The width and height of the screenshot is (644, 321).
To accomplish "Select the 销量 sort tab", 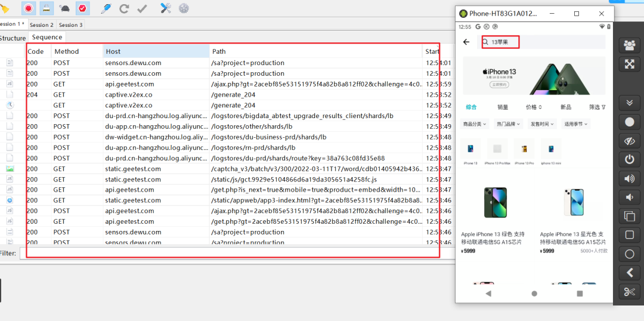I will (x=503, y=107).
